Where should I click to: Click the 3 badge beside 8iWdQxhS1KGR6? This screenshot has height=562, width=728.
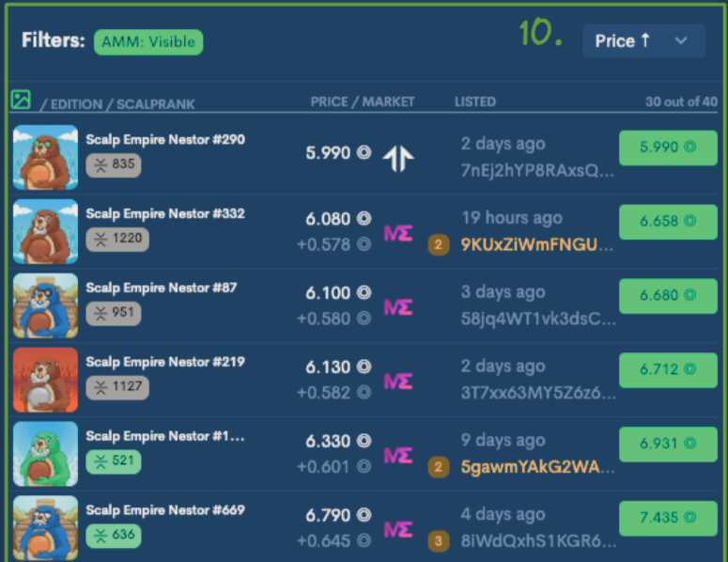[x=439, y=541]
